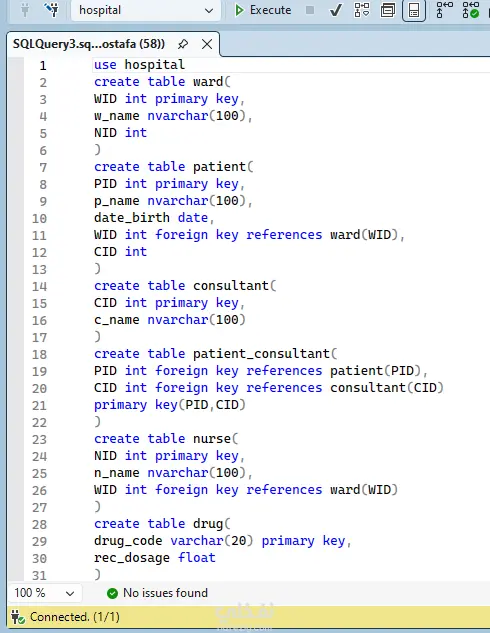Click 'n_name nvarchar(100),' line
The height and width of the screenshot is (633, 490).
[x=173, y=472]
